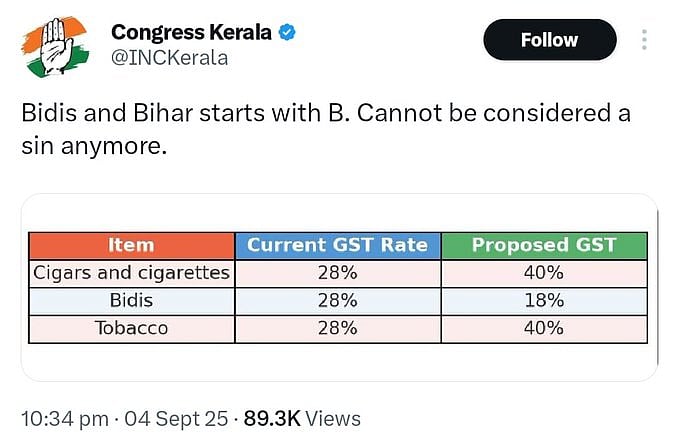Click the Congress Kerala display name
The image size is (679, 436).
[191, 32]
